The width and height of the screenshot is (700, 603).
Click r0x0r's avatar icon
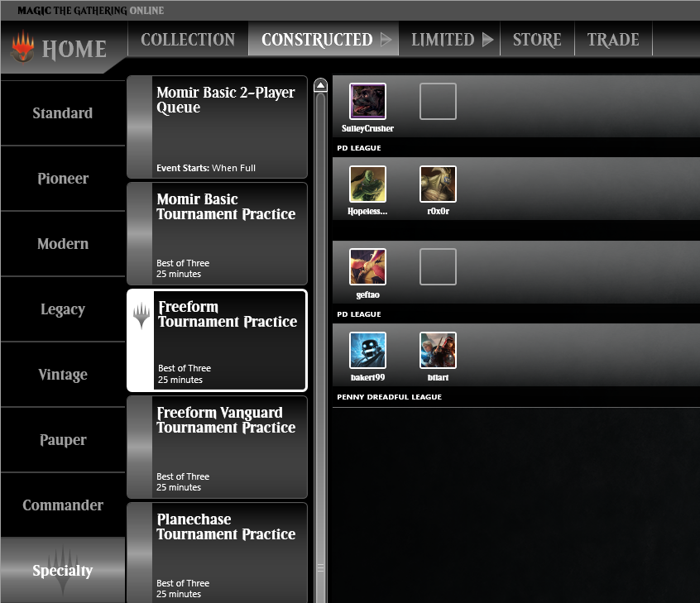[438, 184]
